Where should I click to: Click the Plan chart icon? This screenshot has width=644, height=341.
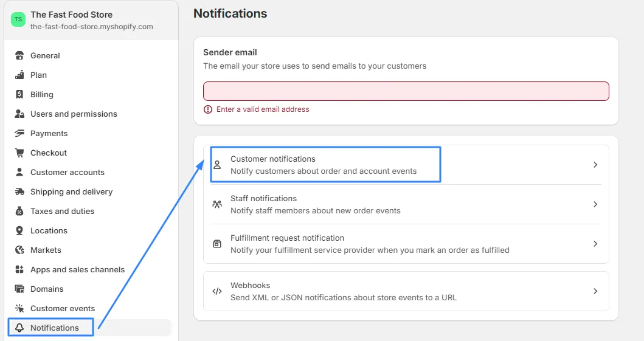point(19,75)
